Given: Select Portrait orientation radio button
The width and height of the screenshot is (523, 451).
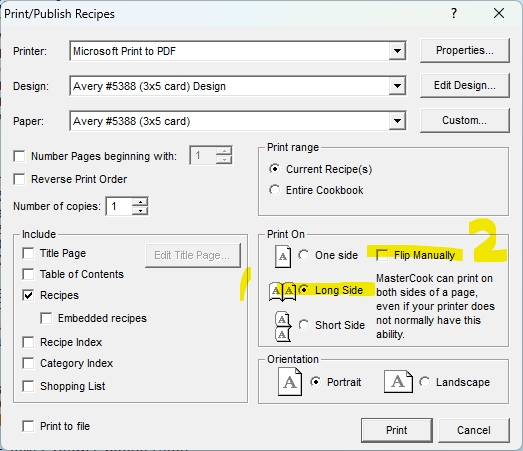Looking at the screenshot, I should pos(316,382).
